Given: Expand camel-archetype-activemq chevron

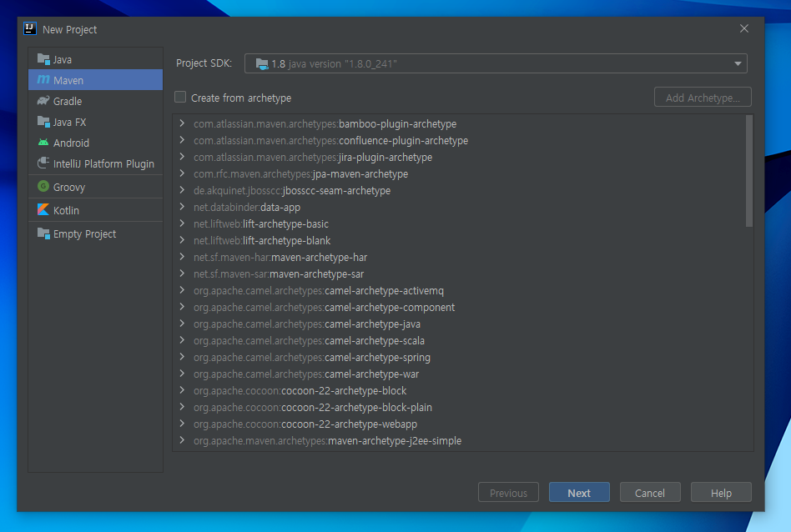Looking at the screenshot, I should tap(182, 289).
